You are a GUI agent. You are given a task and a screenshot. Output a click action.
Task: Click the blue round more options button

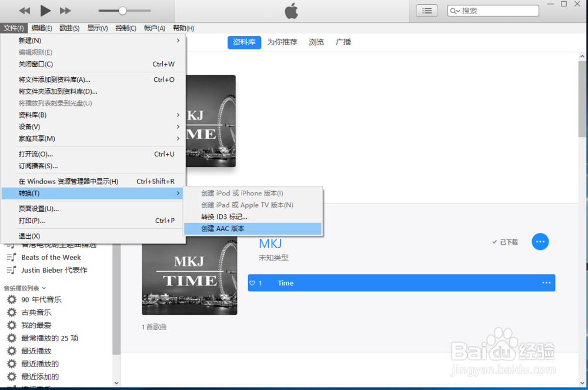coord(540,242)
